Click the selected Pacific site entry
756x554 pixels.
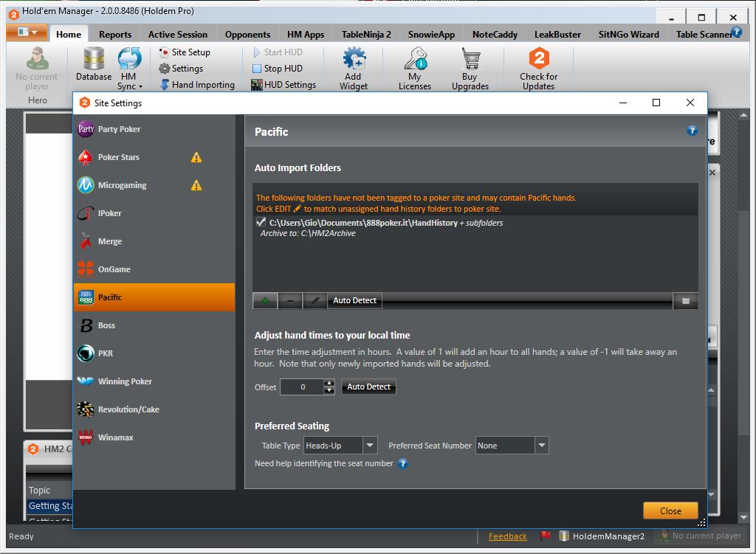(154, 297)
